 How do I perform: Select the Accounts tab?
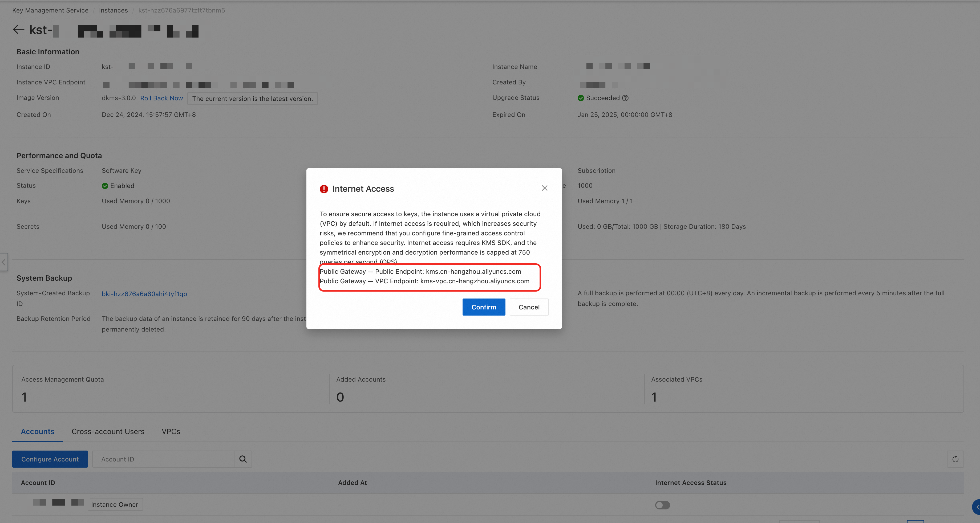[38, 431]
